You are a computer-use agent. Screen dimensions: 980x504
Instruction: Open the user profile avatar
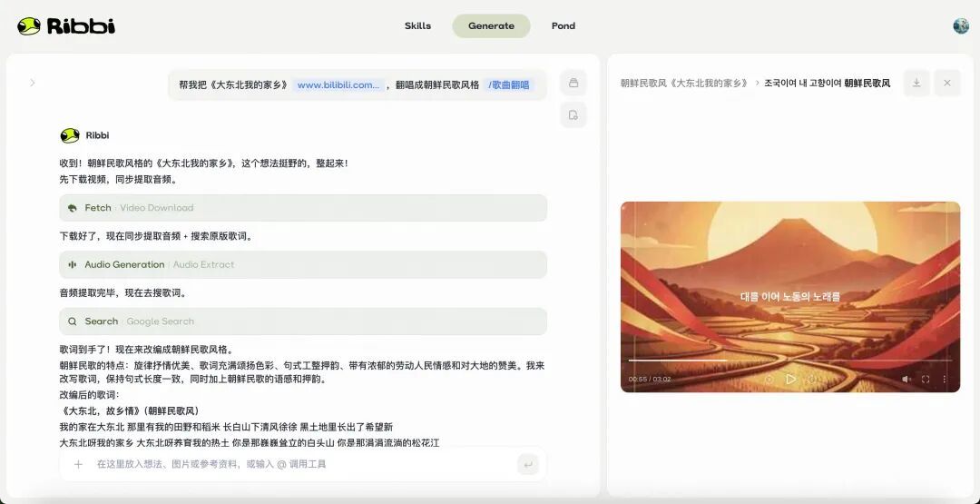[x=961, y=25]
